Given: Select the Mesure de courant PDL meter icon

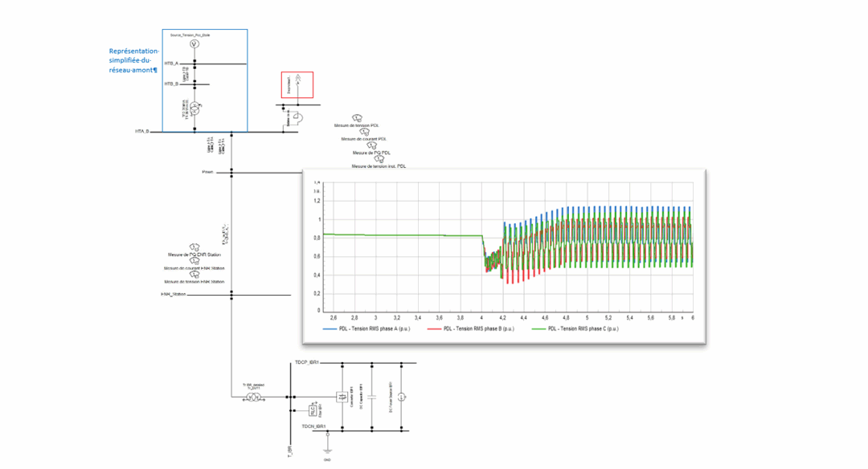Looking at the screenshot, I should click(362, 131).
